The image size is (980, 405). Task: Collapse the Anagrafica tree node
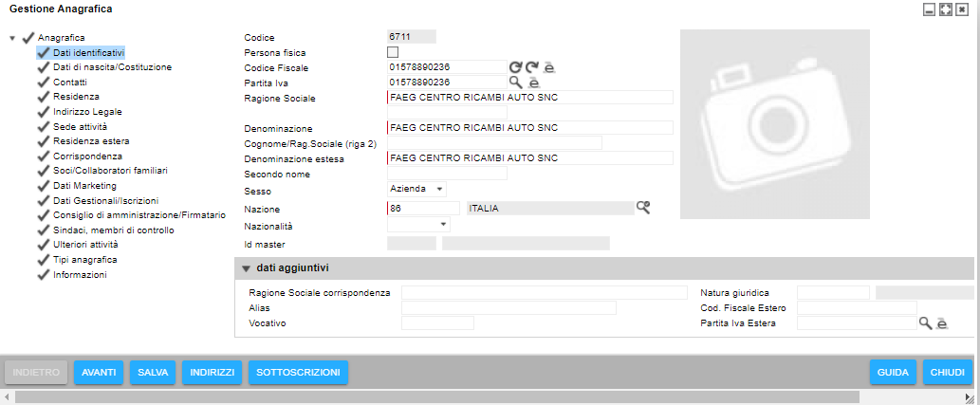[11, 38]
